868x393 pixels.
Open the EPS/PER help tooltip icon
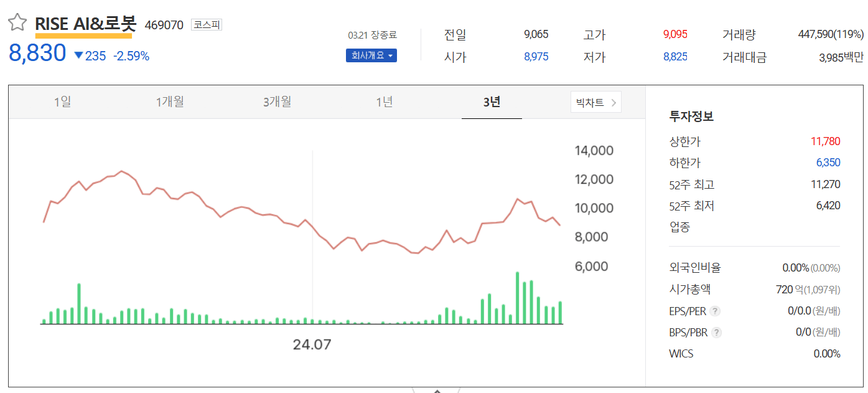coord(716,311)
